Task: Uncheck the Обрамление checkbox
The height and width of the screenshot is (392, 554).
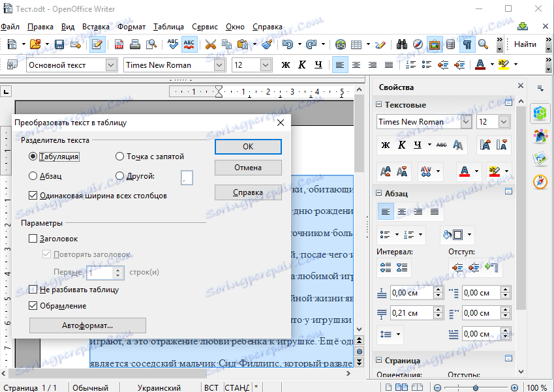Action: point(33,305)
